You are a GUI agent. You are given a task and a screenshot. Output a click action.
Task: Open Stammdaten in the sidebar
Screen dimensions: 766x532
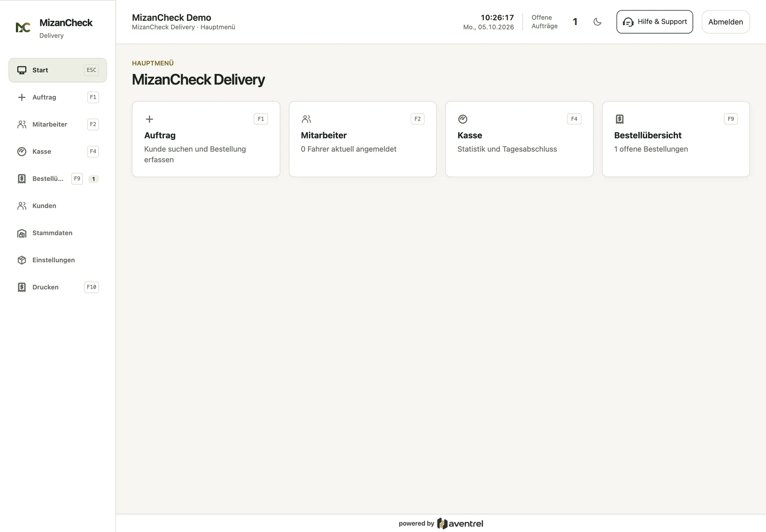coord(57,233)
